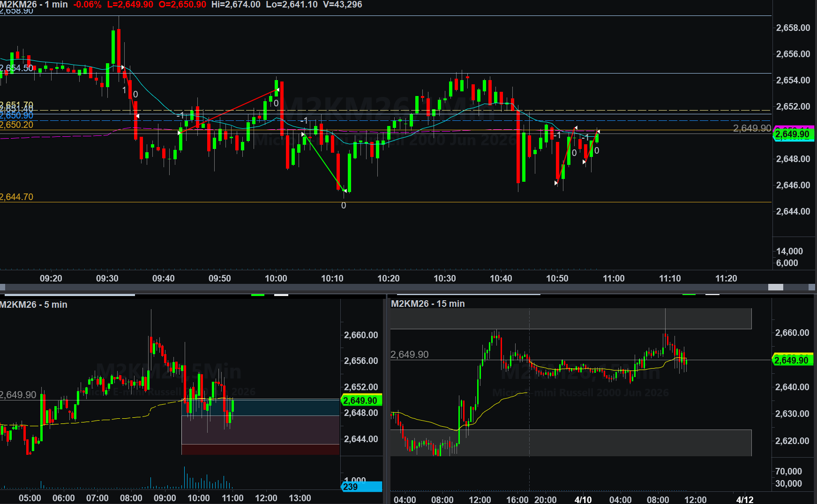
Task: Click the 1 min chart green price tag 2,649.90
Action: coord(792,134)
